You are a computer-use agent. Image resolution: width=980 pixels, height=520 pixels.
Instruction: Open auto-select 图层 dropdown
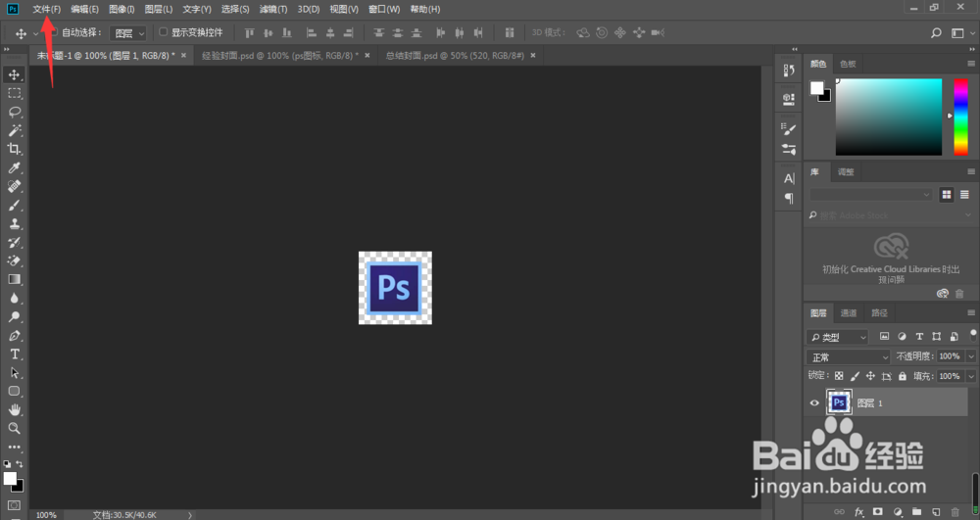point(128,33)
